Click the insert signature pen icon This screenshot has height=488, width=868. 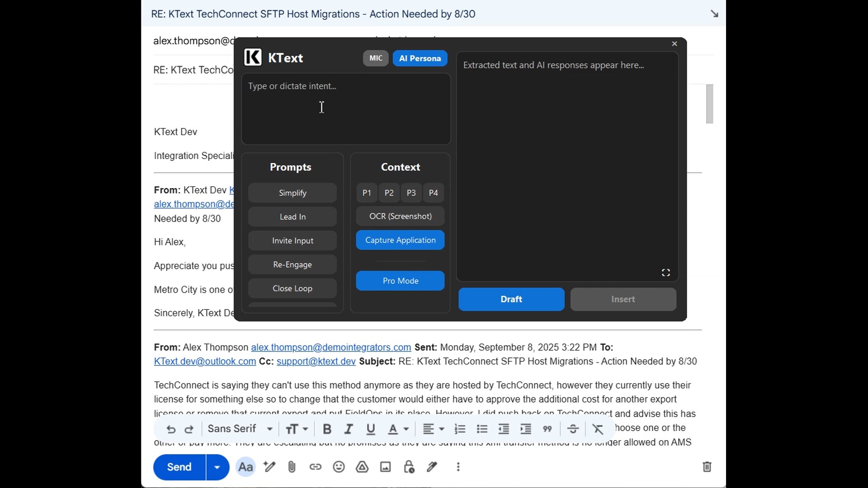click(x=432, y=467)
